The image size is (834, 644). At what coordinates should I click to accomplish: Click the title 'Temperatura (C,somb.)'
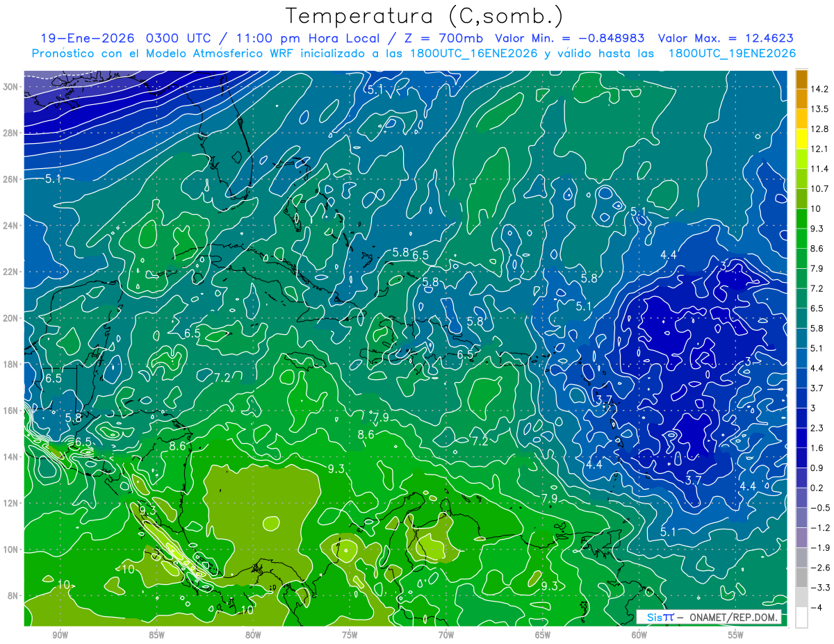(425, 16)
